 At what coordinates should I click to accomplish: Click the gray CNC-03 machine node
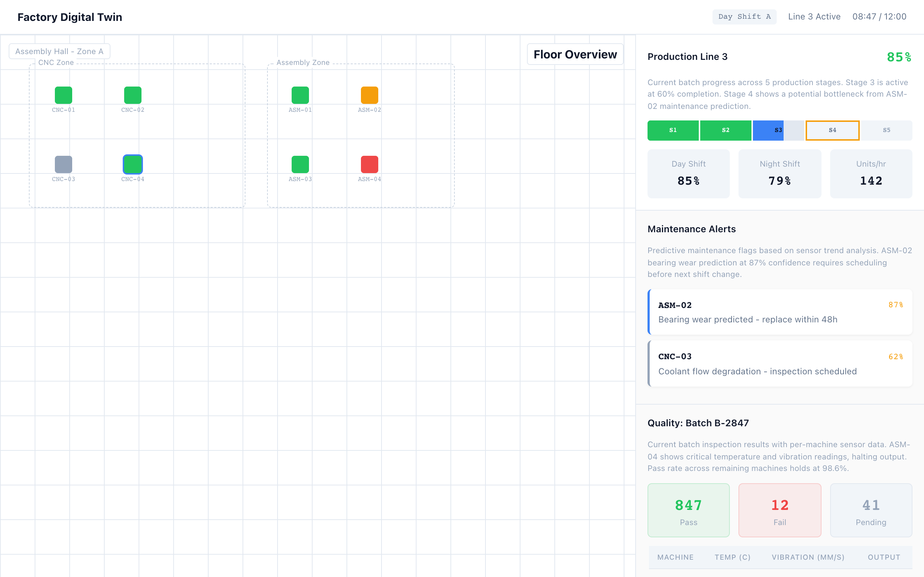point(64,164)
